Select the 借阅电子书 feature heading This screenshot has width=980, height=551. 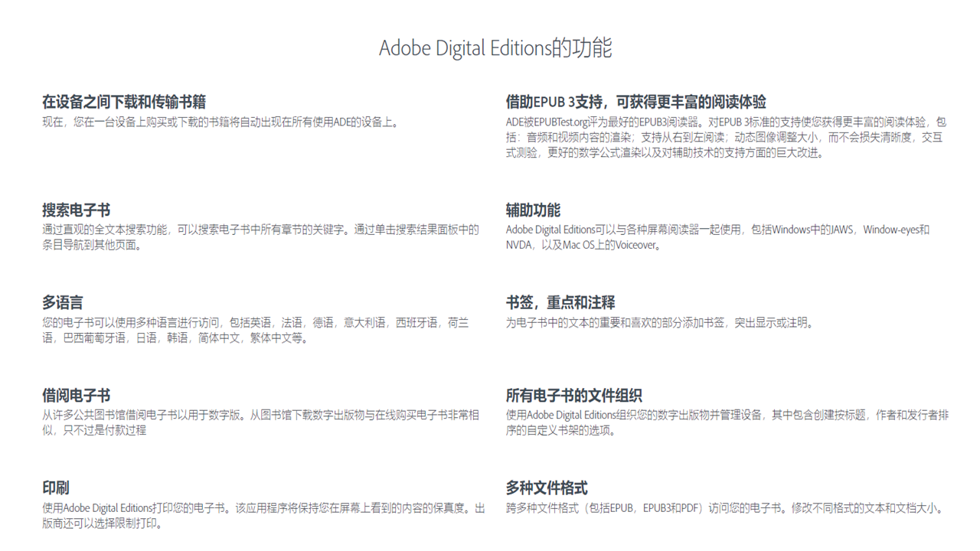[77, 394]
